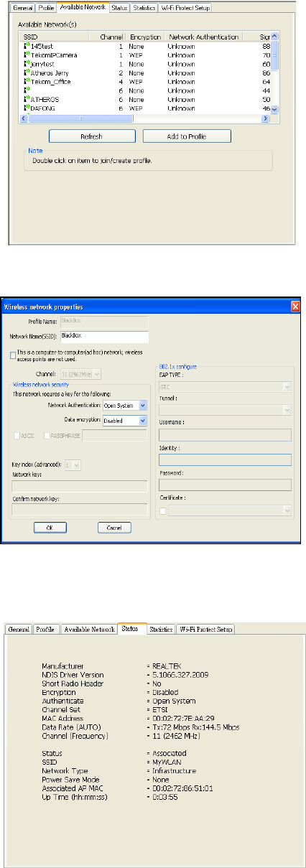Enable the computer-to-computer (ad hoc) checkbox
Screen dimensions: 306x868
(x=14, y=355)
